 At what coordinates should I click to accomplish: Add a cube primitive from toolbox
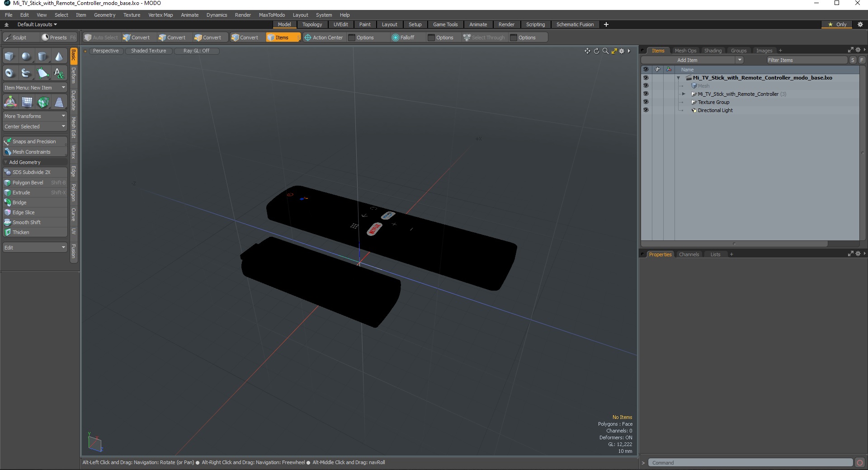click(9, 56)
